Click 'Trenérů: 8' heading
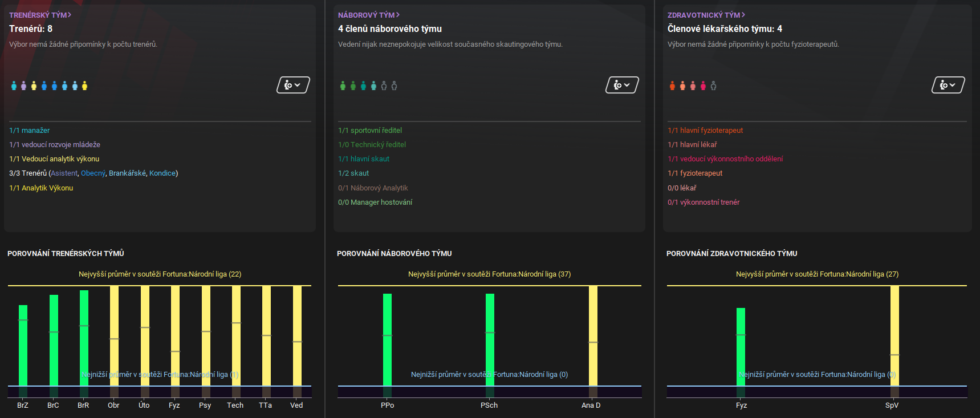The image size is (980, 418). tap(31, 29)
